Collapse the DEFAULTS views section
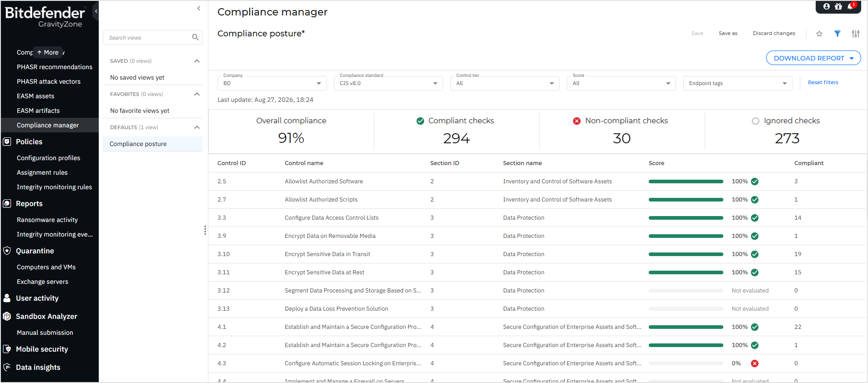The height and width of the screenshot is (383, 868). [197, 127]
